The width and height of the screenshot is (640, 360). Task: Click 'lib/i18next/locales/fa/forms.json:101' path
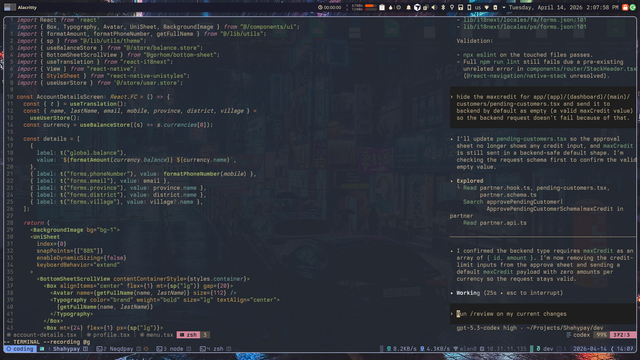(524, 20)
